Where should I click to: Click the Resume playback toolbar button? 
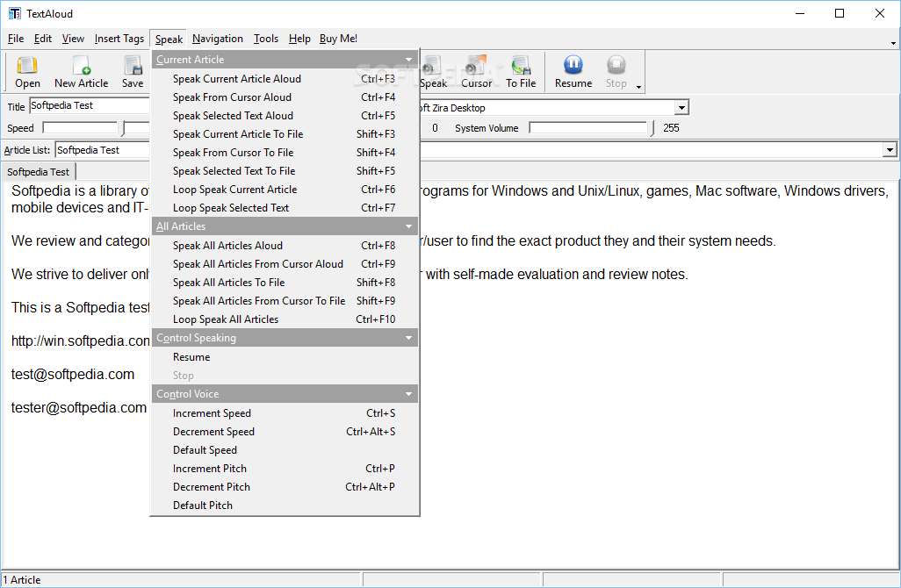[x=573, y=72]
